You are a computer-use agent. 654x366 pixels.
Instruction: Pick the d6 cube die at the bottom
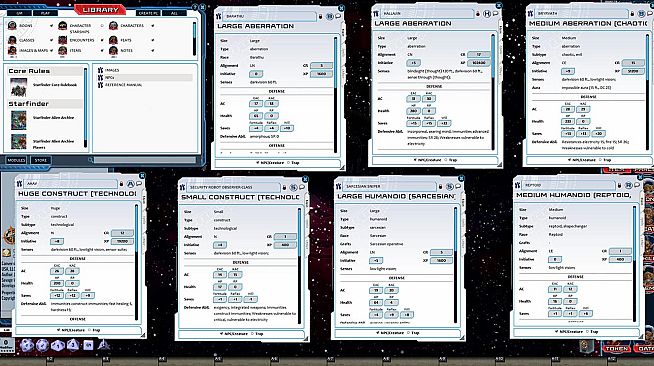(x=88, y=345)
